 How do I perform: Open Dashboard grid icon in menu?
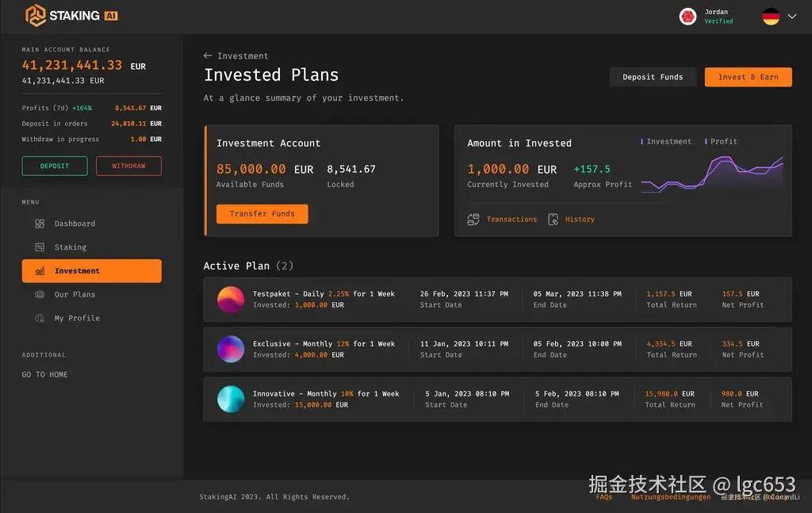(x=40, y=224)
